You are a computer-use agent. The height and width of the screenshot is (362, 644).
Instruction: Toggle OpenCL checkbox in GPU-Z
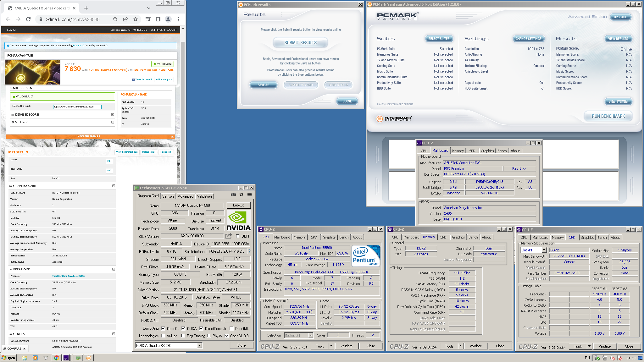pyautogui.click(x=163, y=328)
